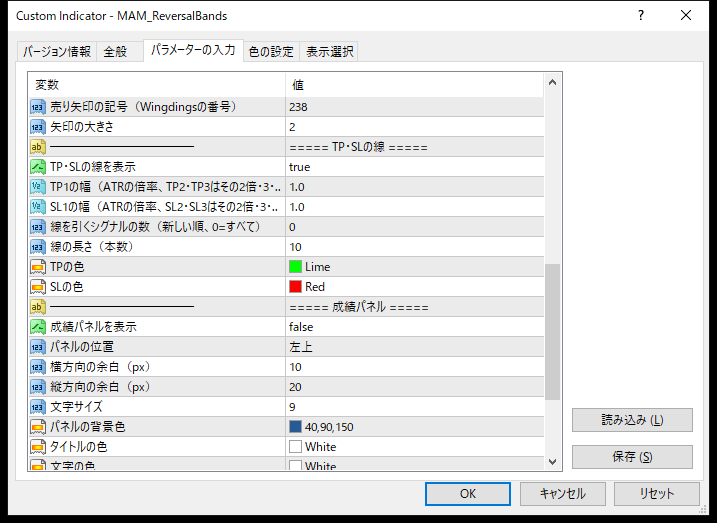This screenshot has height=523, width=717.
Task: Click the color-type icon beside タイトルの色
Action: pos(38,447)
